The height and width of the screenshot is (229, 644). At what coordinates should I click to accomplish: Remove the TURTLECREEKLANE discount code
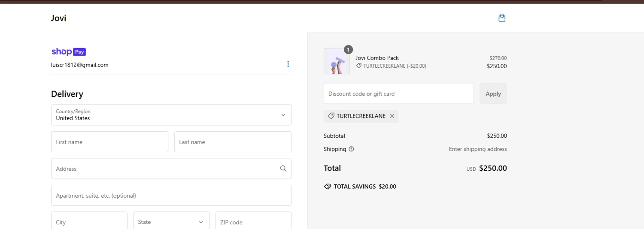coord(392,116)
